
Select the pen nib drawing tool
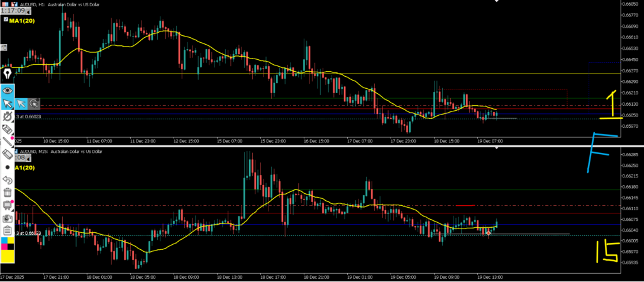[8, 75]
